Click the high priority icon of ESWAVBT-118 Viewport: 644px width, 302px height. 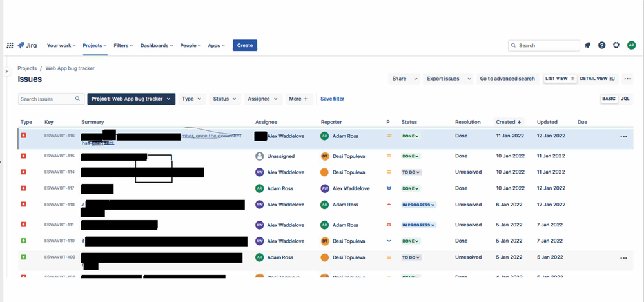pos(389,204)
